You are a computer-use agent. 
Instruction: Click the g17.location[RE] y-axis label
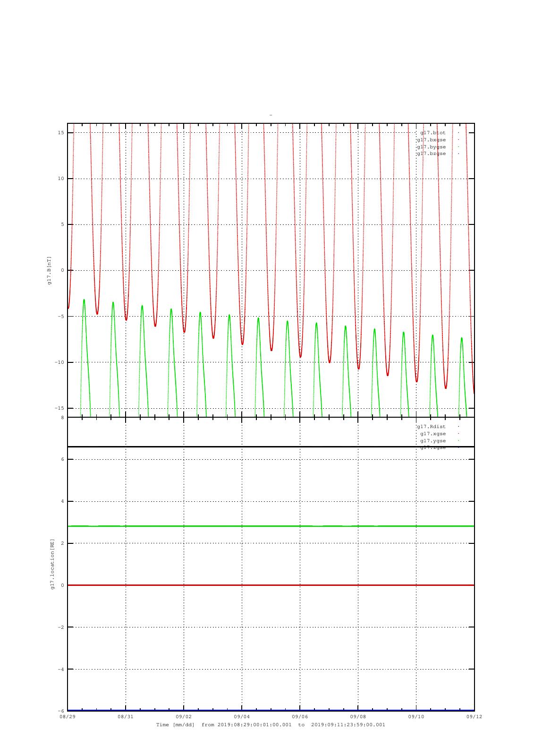click(53, 564)
